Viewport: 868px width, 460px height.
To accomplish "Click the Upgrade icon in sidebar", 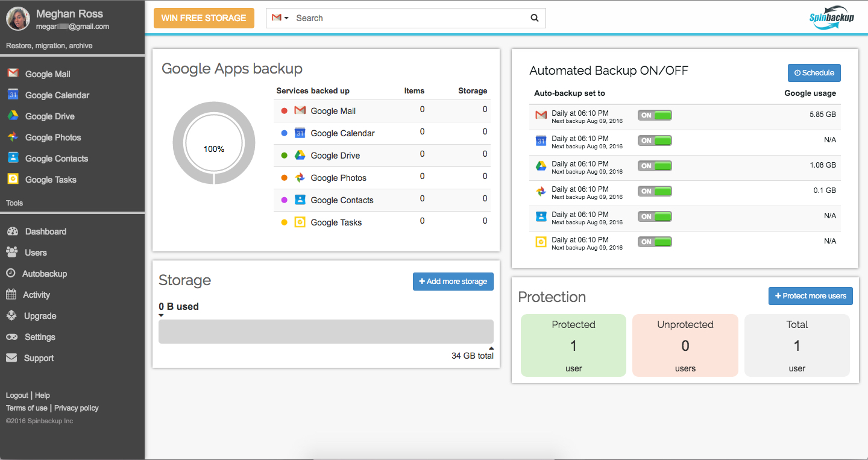I will 12,315.
